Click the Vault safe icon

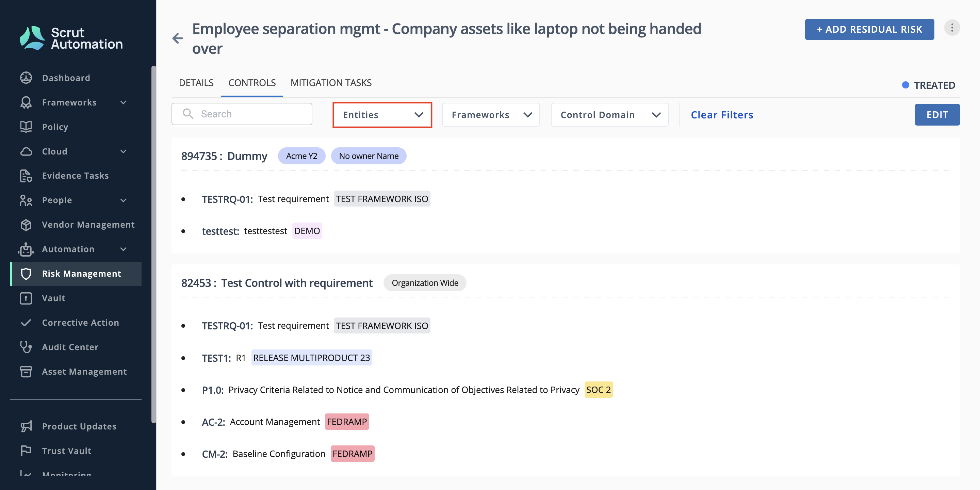(26, 298)
